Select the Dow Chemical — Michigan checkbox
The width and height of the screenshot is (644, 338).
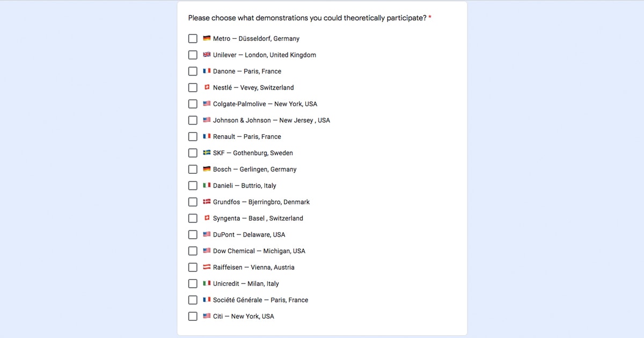click(193, 251)
